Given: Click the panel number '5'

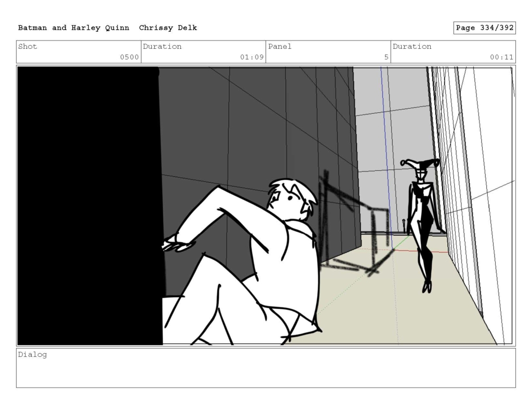Looking at the screenshot, I should click(x=386, y=57).
